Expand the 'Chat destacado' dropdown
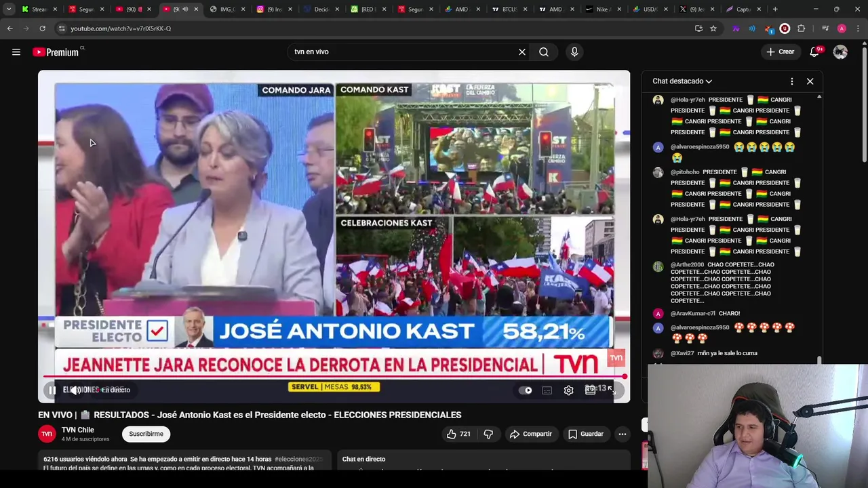 click(x=682, y=81)
